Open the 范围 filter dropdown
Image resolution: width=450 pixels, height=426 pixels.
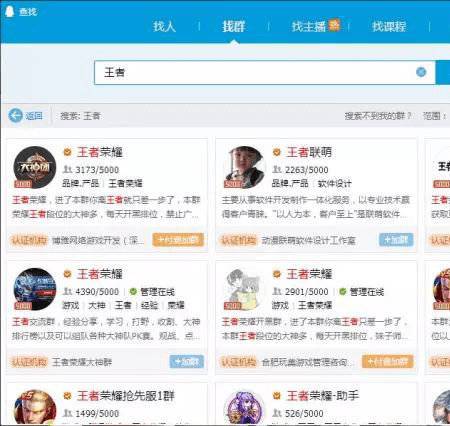point(435,116)
